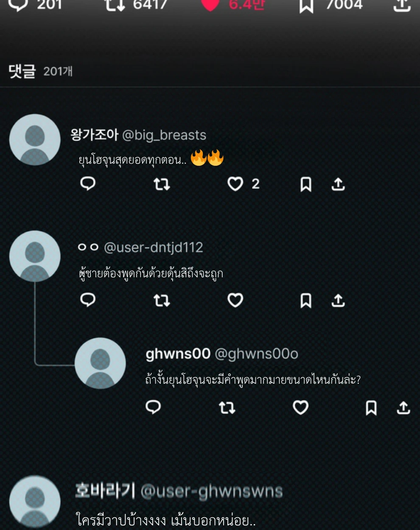Reply to the @user-dntjd112 comment

pos(88,300)
